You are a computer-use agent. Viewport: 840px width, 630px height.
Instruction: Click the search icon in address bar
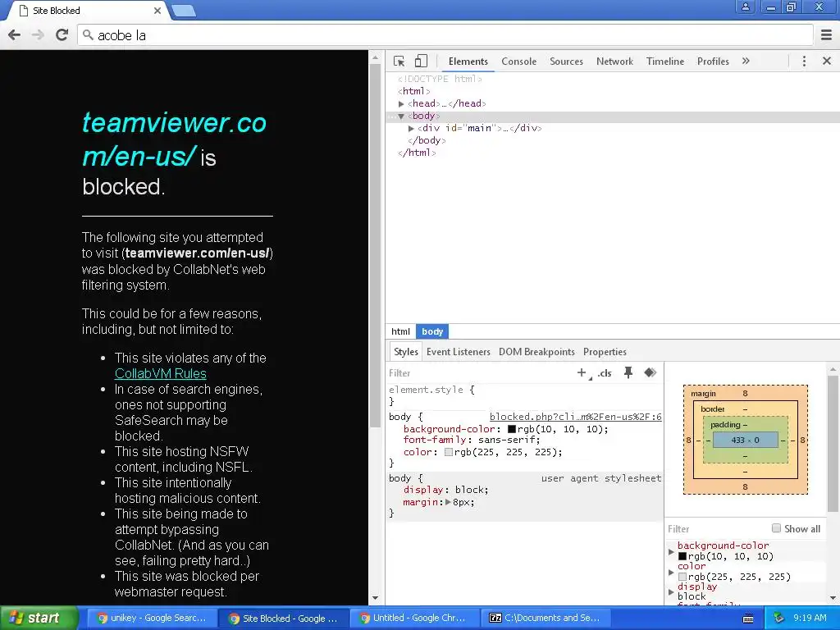88,35
